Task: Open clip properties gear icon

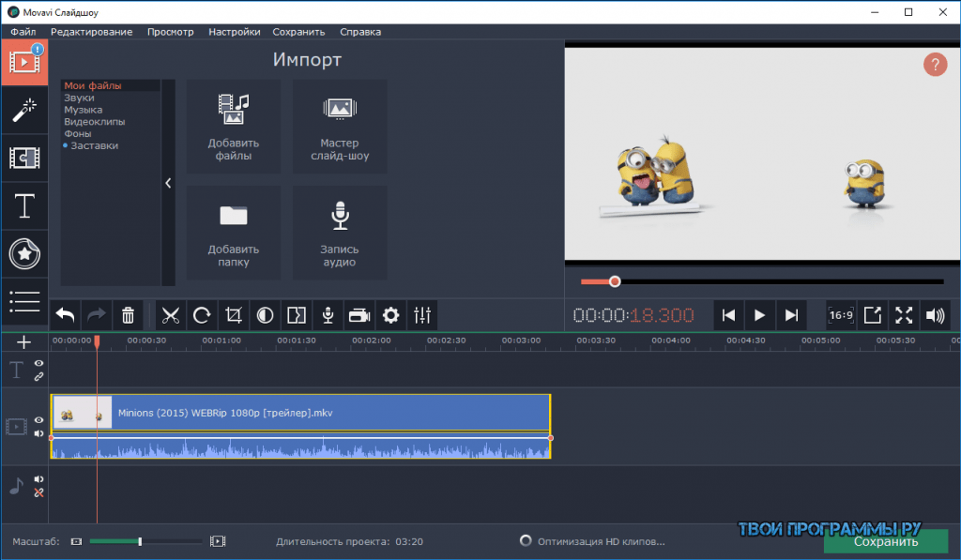Action: [x=390, y=315]
